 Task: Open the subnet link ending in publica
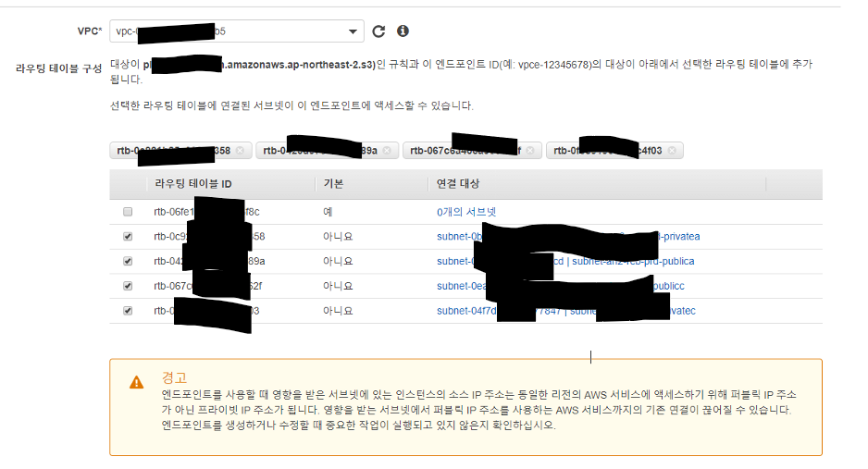pyautogui.click(x=565, y=261)
